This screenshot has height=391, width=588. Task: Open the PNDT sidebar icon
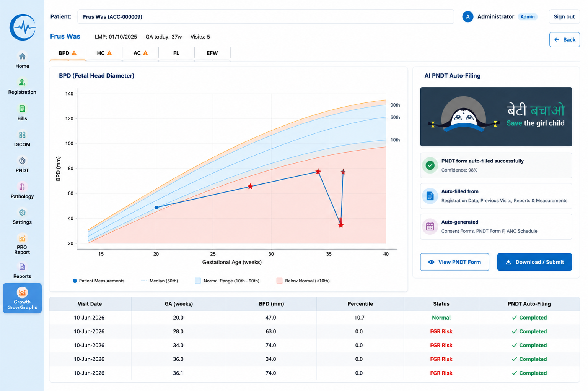tap(22, 161)
